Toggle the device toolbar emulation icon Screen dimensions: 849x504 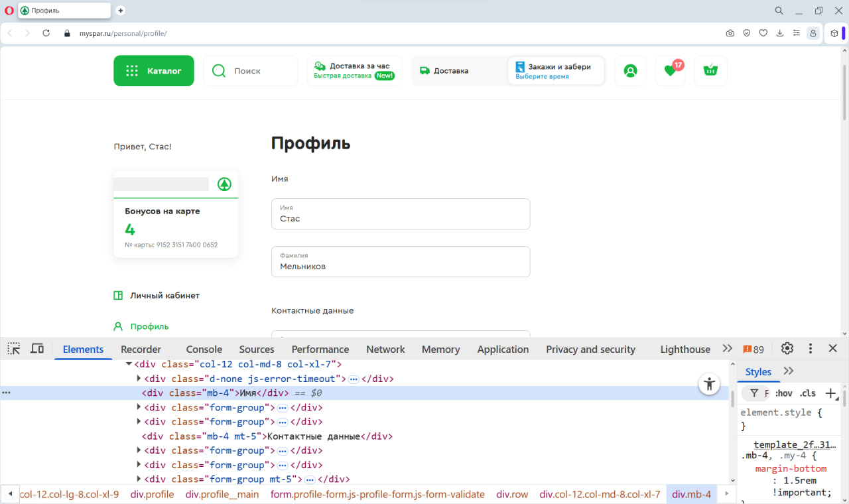click(x=37, y=349)
